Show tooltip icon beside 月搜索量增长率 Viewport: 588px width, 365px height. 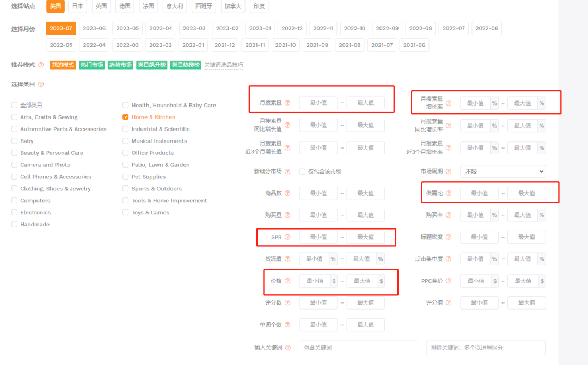click(x=449, y=103)
